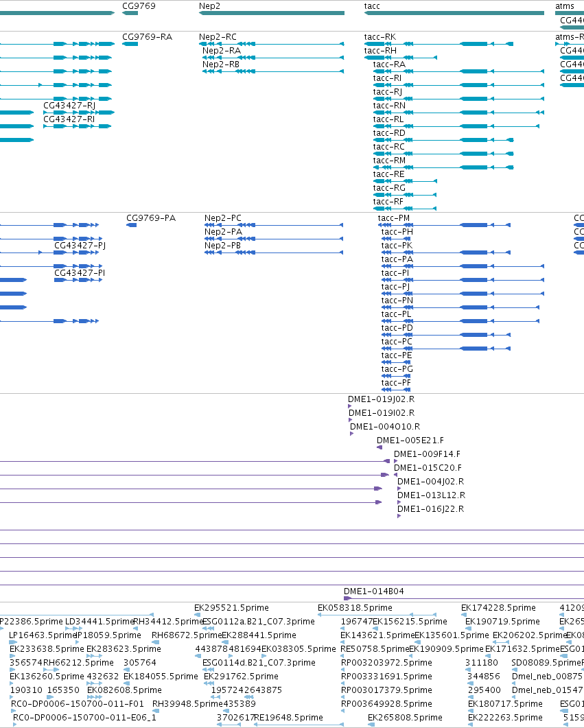The height and width of the screenshot is (728, 584).
Task: Select transcript label tacc-RN
Action: [x=389, y=106]
